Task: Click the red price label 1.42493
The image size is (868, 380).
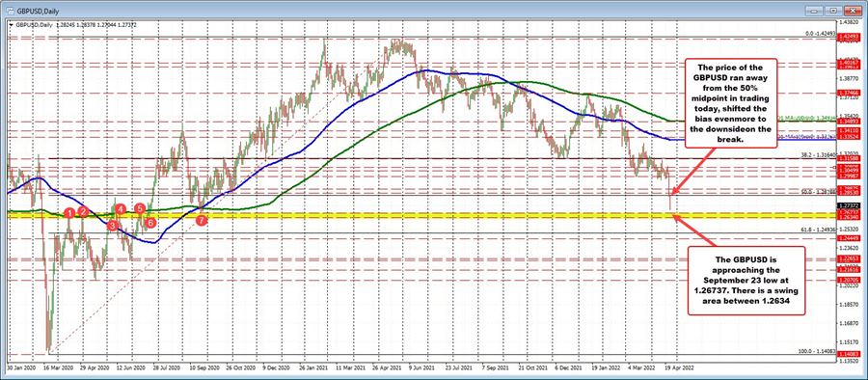Action: [x=848, y=37]
